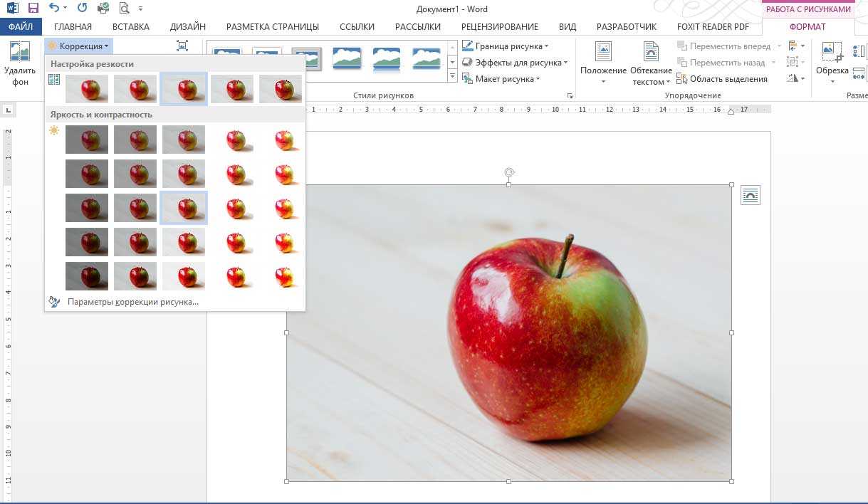The height and width of the screenshot is (504, 868).
Task: Expand the Граница рисунка dropdown
Action: [506, 46]
